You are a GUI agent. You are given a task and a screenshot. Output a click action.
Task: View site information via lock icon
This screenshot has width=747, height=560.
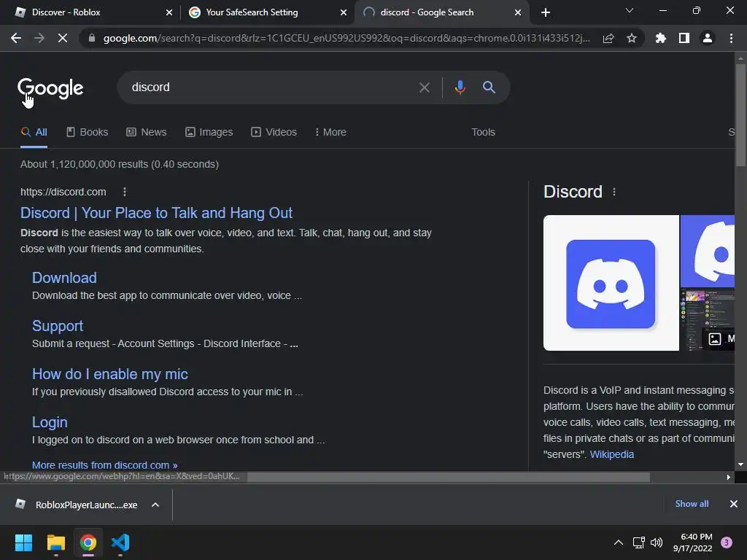[x=92, y=38]
